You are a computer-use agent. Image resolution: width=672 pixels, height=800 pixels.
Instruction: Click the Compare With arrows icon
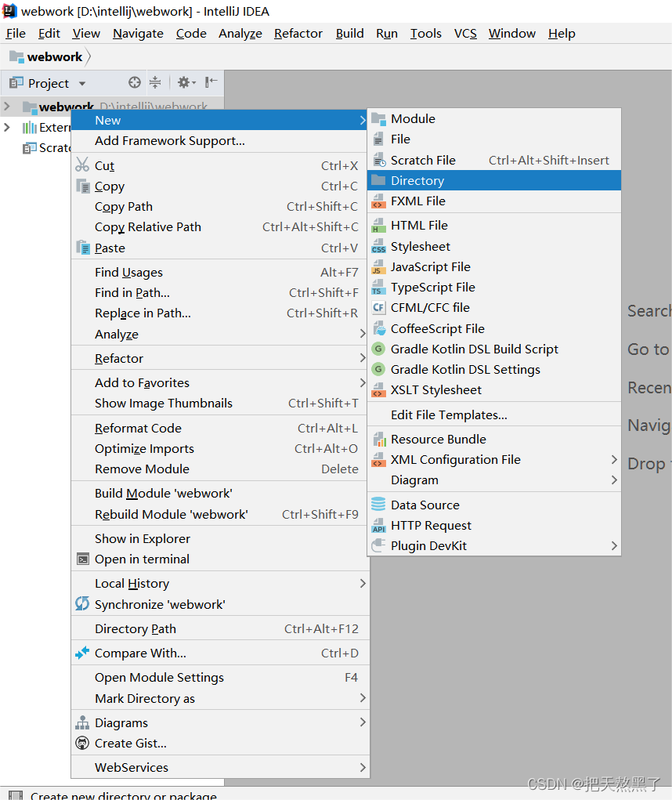coord(82,653)
